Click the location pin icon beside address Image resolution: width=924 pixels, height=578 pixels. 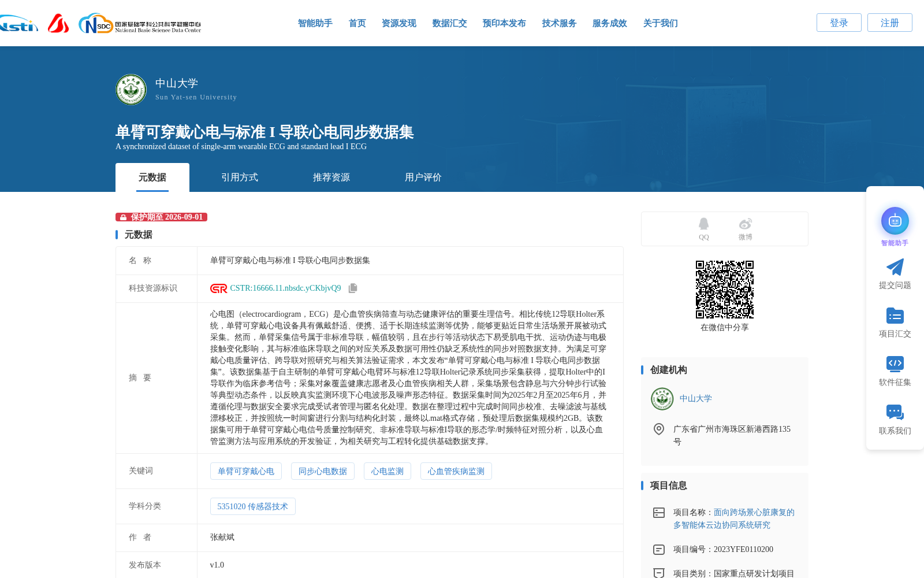click(659, 429)
